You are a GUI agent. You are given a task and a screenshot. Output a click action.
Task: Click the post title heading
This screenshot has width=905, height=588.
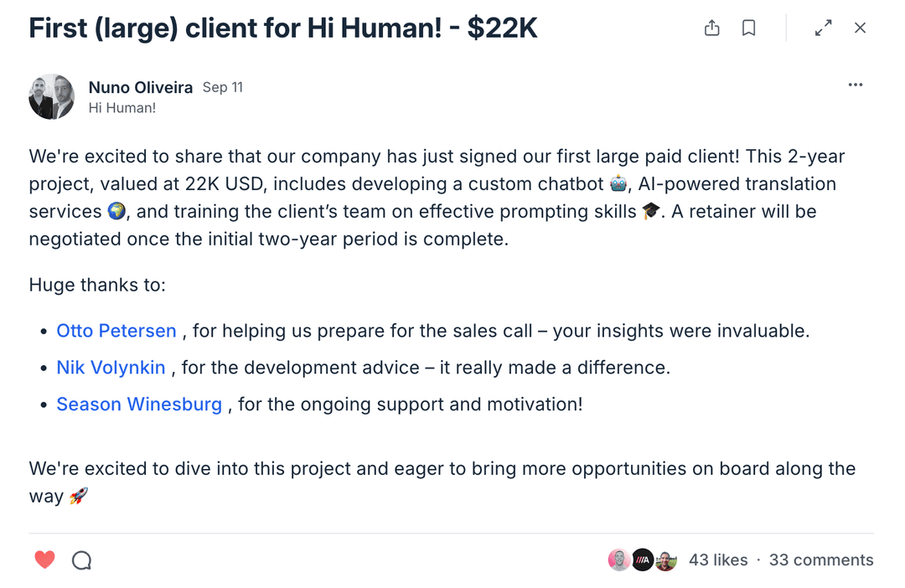click(x=283, y=28)
